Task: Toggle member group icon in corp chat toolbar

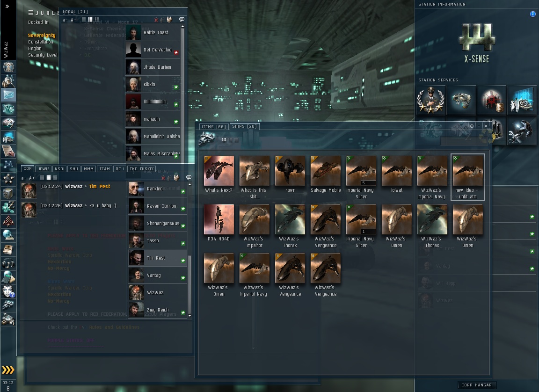Action: [x=176, y=178]
